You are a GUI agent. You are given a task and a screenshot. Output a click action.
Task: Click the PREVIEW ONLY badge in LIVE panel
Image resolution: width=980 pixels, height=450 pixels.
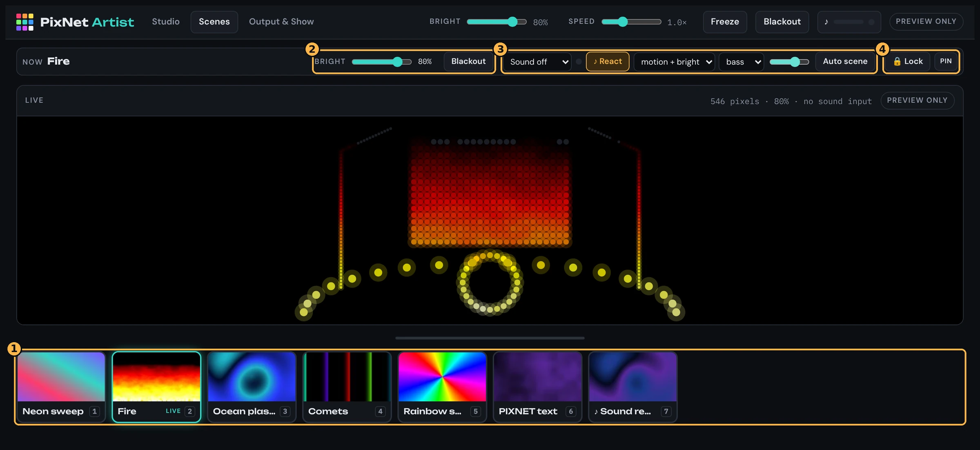[917, 100]
